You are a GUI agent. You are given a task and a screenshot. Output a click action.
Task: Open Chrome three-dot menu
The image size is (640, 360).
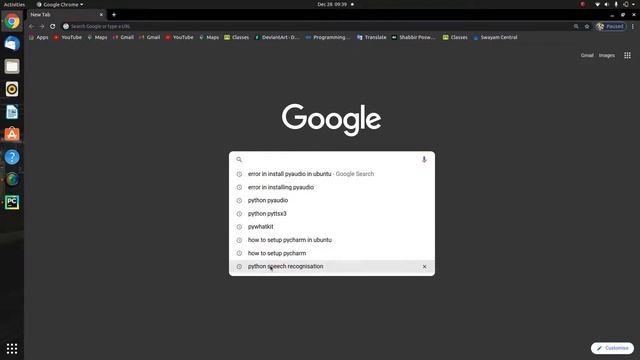633,26
